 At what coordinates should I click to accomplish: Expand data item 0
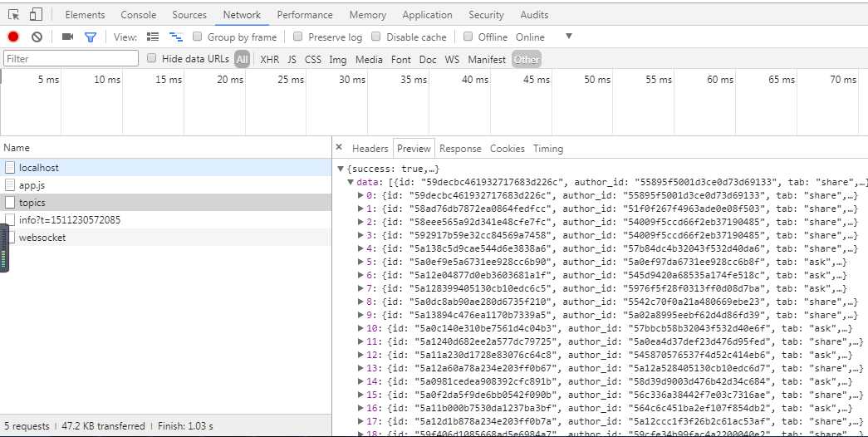pos(361,195)
